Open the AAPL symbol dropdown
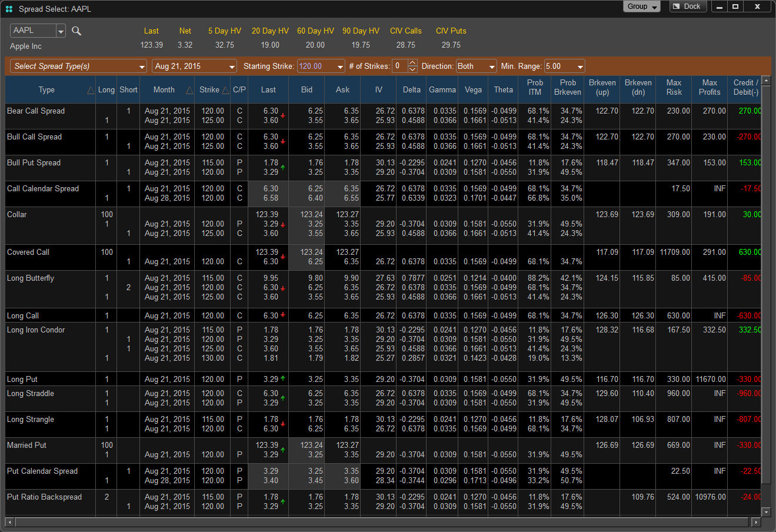Image resolution: width=776 pixels, height=532 pixels. (x=61, y=31)
